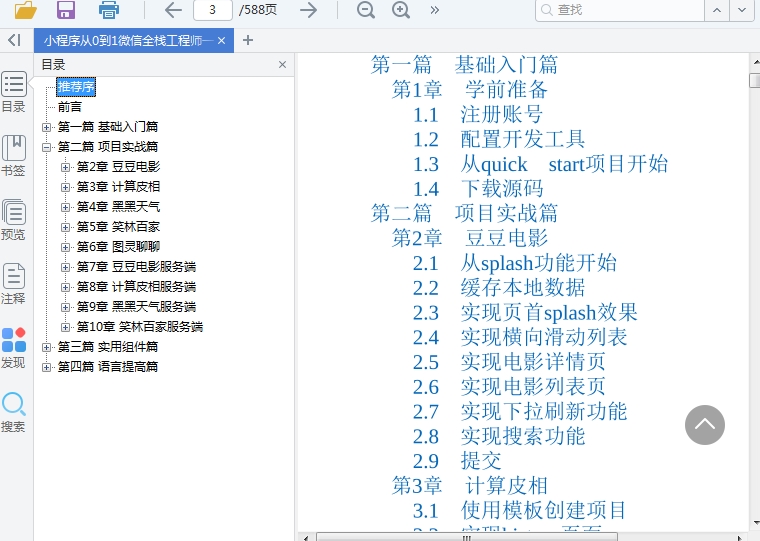Open link 3.1 使用模板创建项目

pos(520,510)
